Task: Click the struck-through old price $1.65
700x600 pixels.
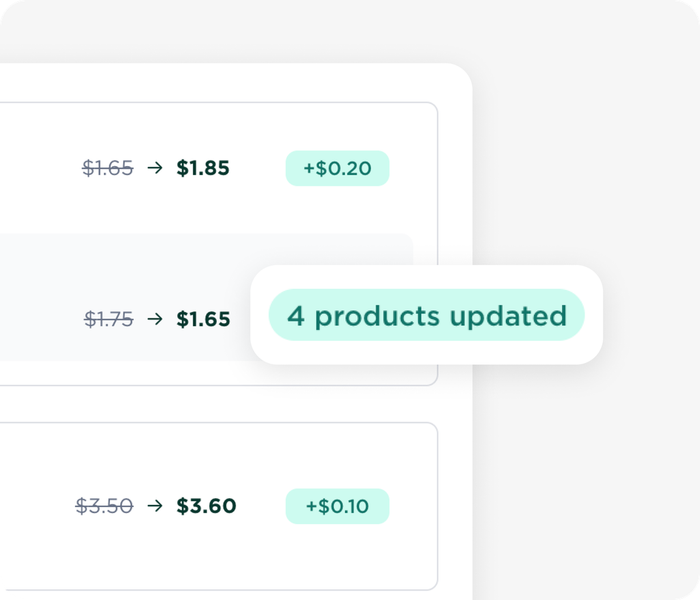Action: [x=108, y=168]
